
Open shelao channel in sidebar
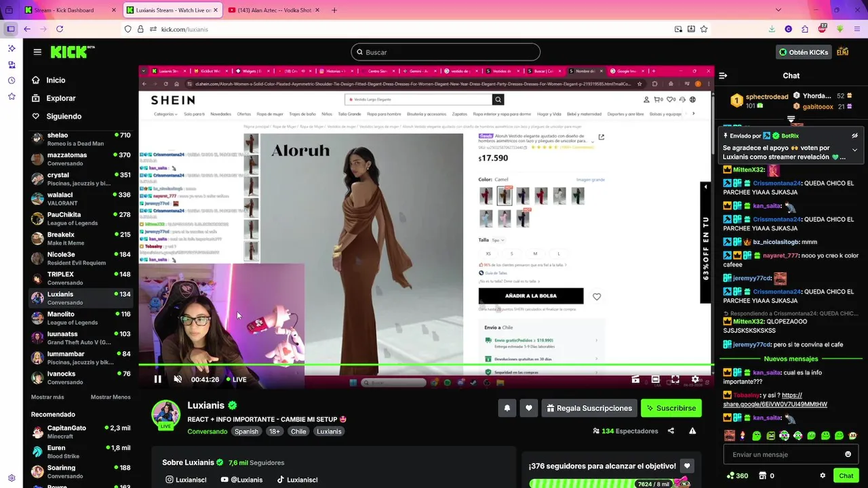click(x=81, y=140)
